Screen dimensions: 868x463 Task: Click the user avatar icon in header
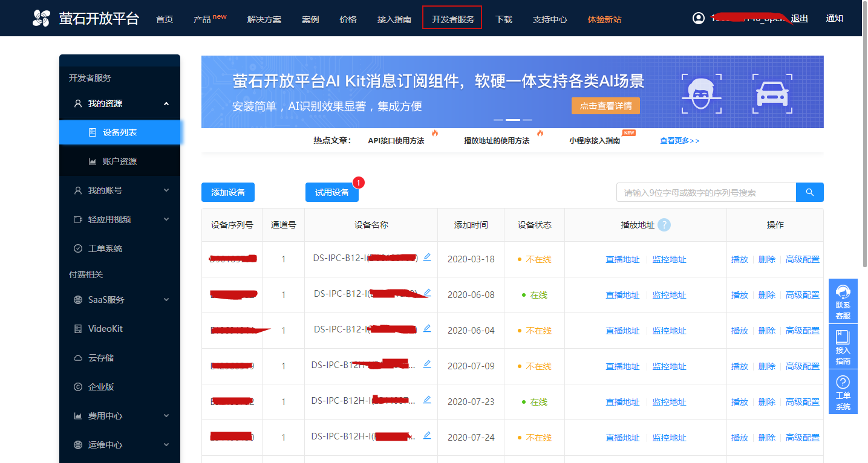(x=699, y=18)
